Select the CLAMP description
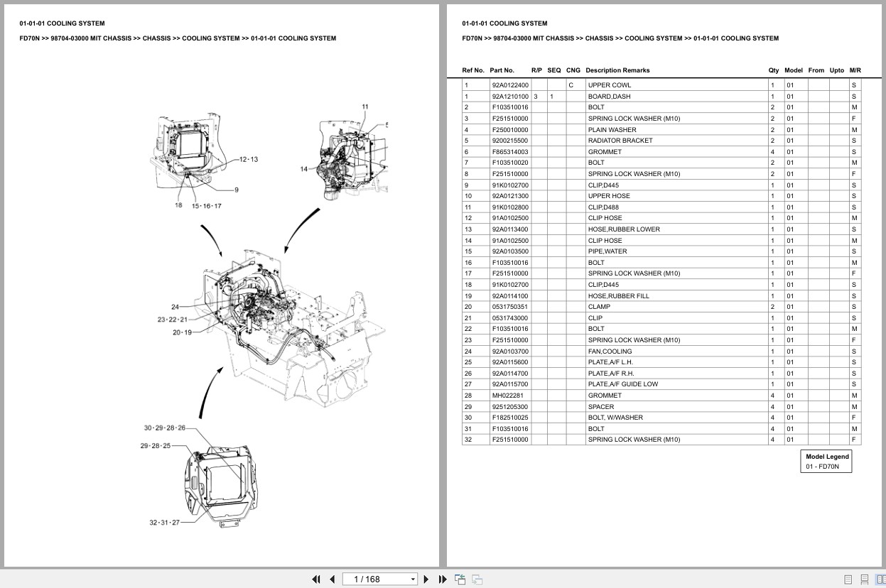This screenshot has height=588, width=886. point(599,307)
